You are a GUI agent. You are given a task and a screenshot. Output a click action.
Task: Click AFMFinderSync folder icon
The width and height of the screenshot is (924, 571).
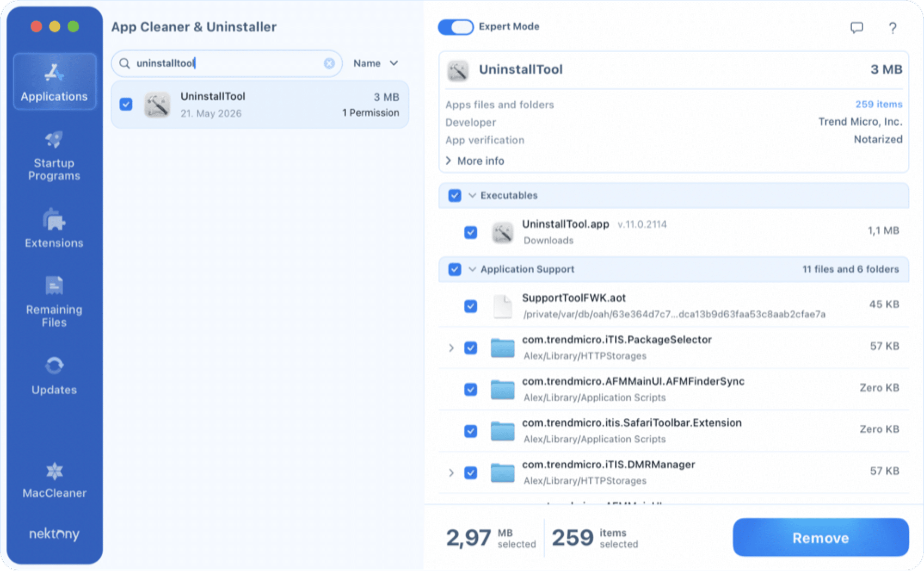[502, 389]
